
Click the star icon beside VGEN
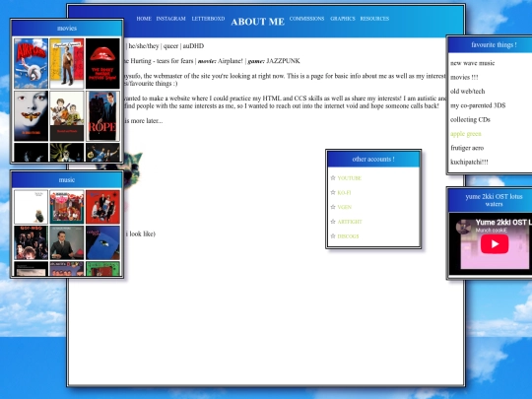click(333, 207)
